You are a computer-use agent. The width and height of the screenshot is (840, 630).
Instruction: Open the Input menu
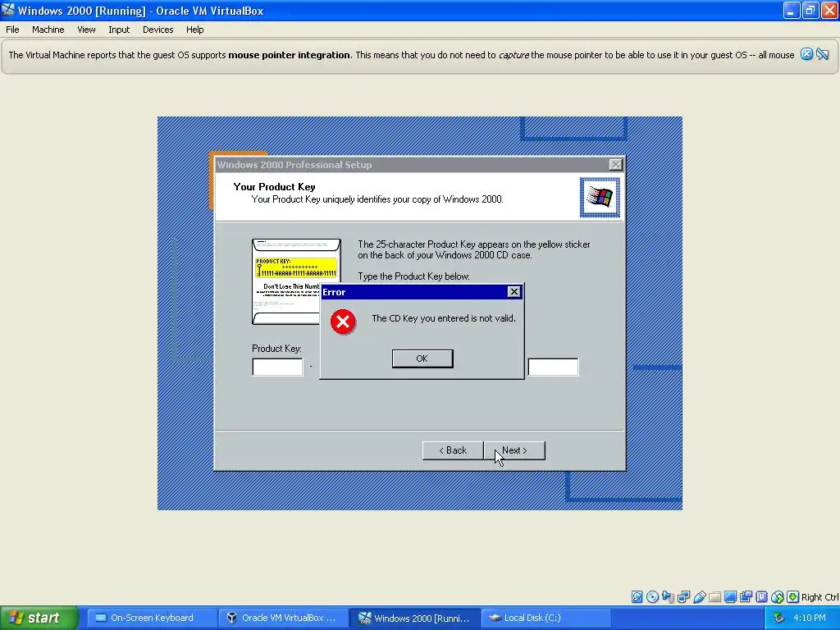pyautogui.click(x=119, y=30)
